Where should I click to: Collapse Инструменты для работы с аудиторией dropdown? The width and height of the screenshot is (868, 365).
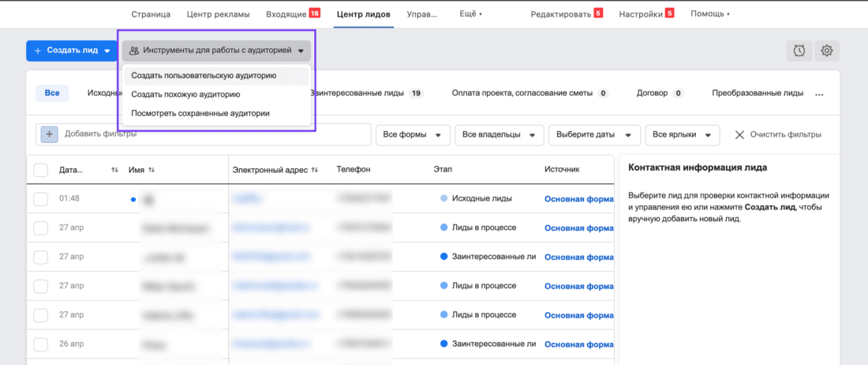point(216,51)
